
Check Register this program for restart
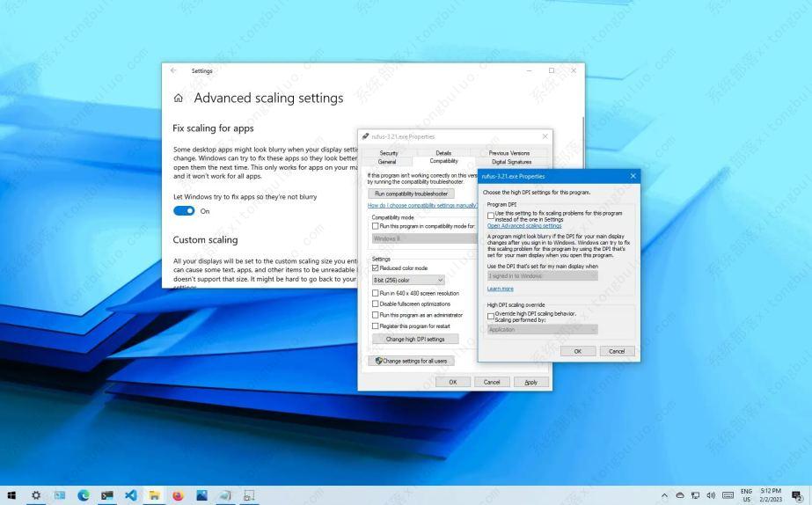[x=376, y=326]
